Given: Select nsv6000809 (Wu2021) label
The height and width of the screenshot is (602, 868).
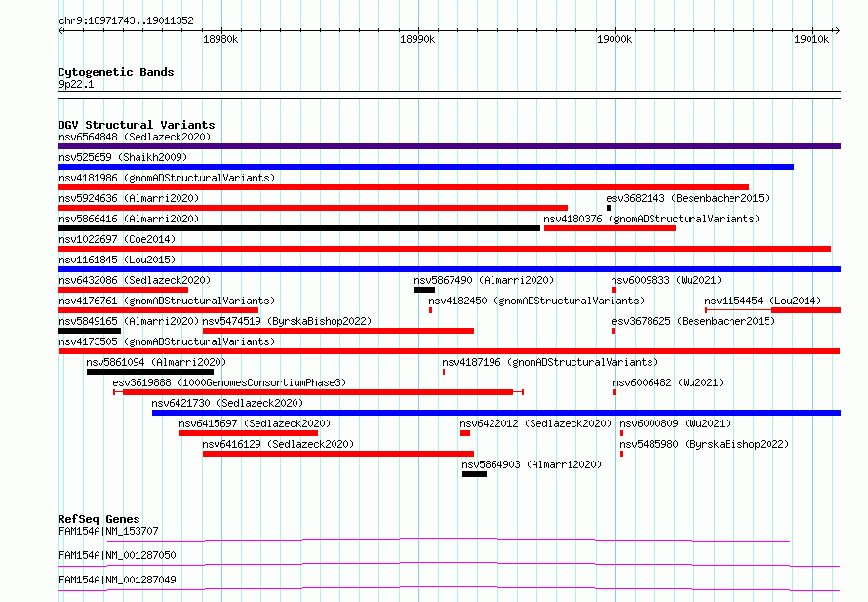Looking at the screenshot, I should point(675,423).
